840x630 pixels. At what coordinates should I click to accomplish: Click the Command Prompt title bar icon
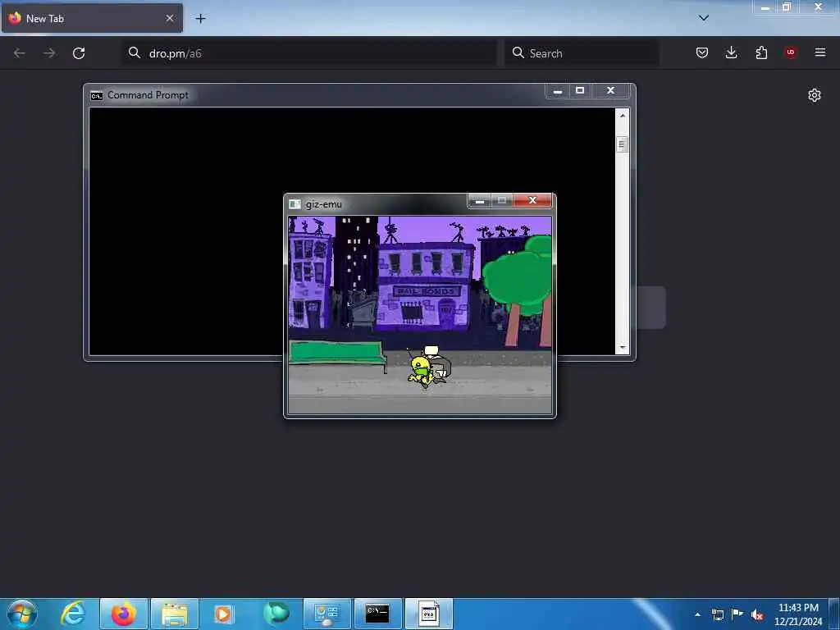[x=97, y=96]
